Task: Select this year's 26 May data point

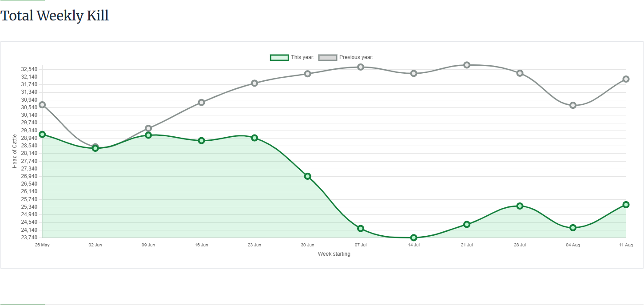Action: (42, 134)
